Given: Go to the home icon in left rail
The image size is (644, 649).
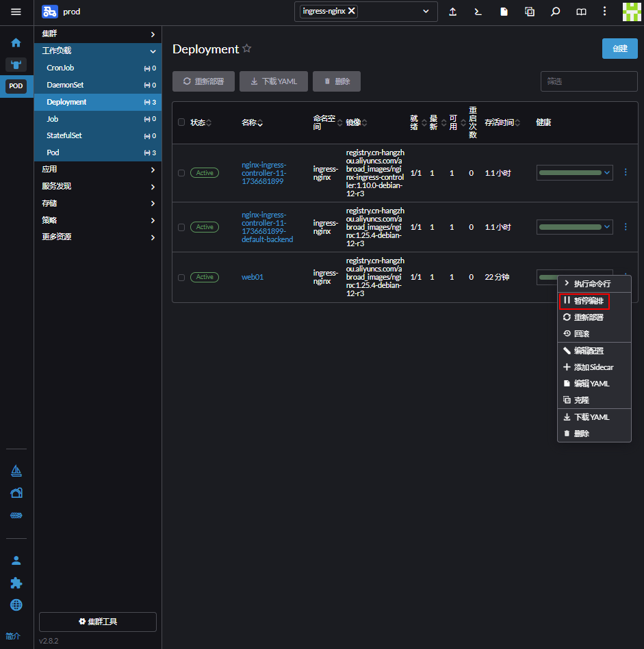Looking at the screenshot, I should click(16, 42).
